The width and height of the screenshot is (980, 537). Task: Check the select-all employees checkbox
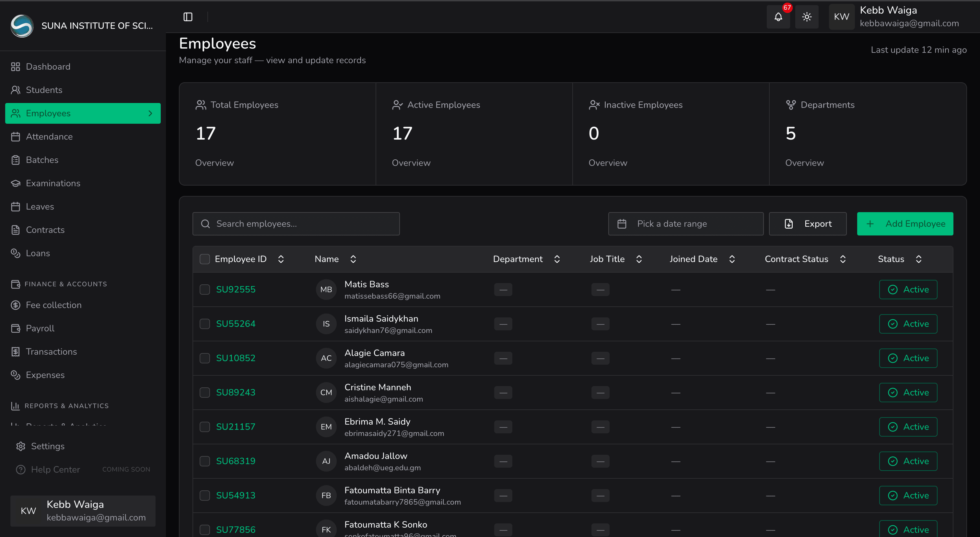(205, 259)
